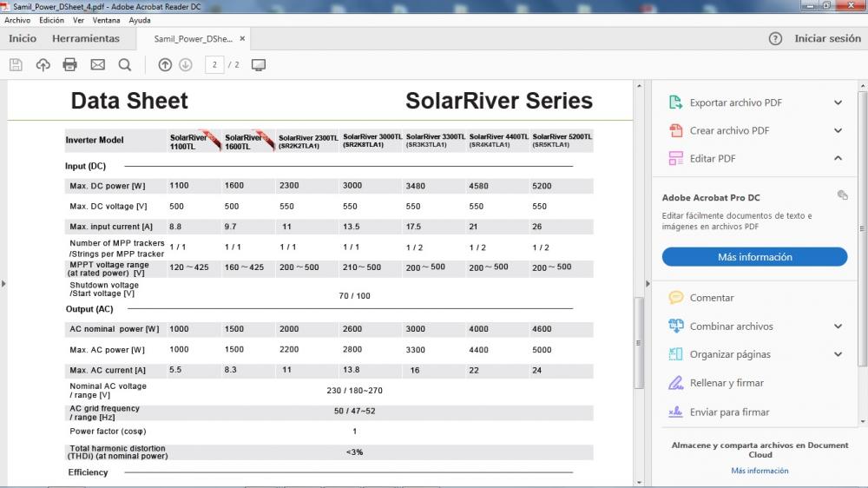Click "Max. AC current [A]" row label

[108, 370]
